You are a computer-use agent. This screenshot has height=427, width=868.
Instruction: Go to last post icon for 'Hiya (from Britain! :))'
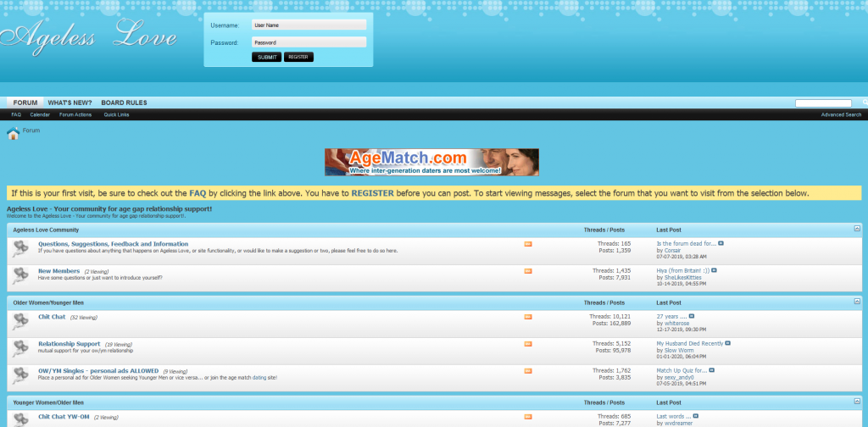(x=715, y=270)
